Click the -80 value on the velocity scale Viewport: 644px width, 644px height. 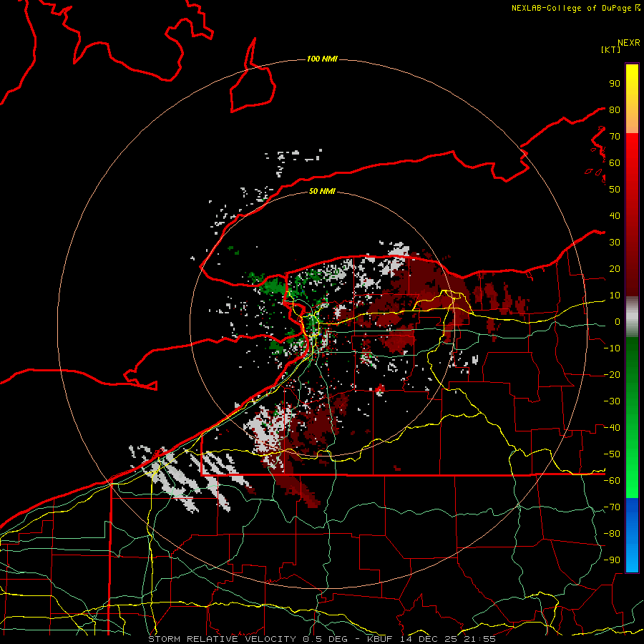[x=612, y=534]
